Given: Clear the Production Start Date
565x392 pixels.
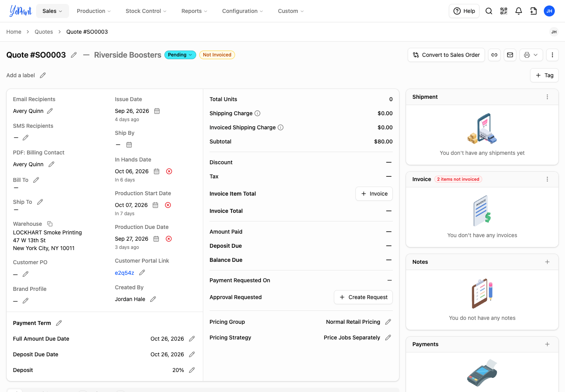Looking at the screenshot, I should [168, 205].
